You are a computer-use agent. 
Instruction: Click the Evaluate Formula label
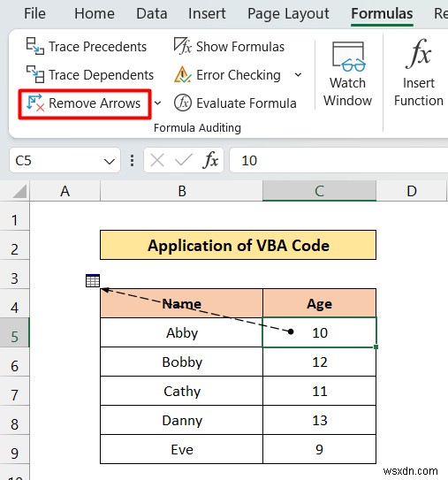[247, 103]
